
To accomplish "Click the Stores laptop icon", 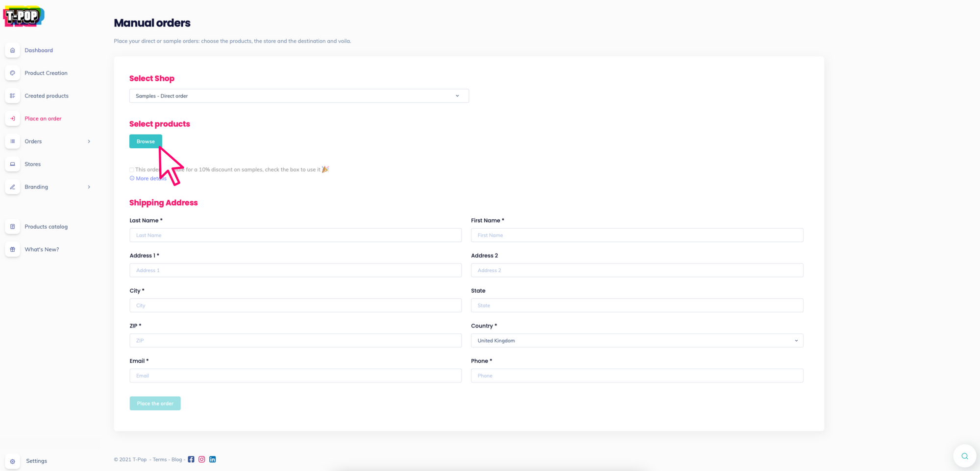I will point(13,164).
